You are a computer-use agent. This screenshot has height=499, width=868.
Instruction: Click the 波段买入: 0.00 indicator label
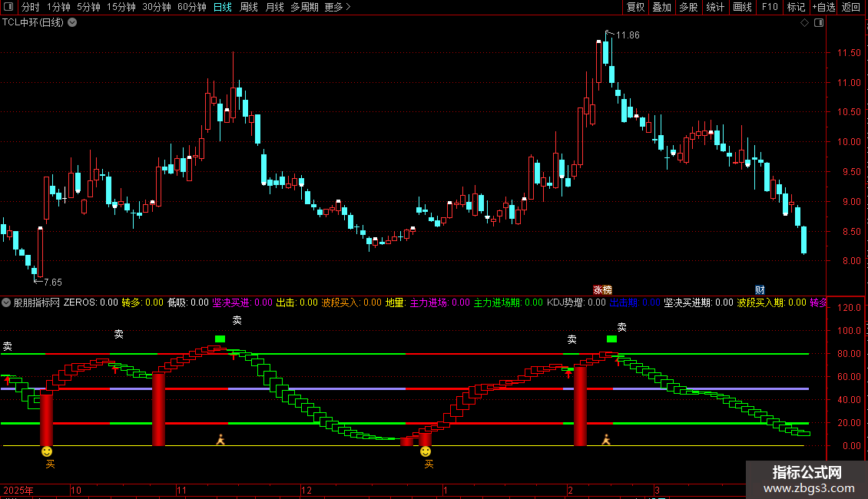click(352, 302)
